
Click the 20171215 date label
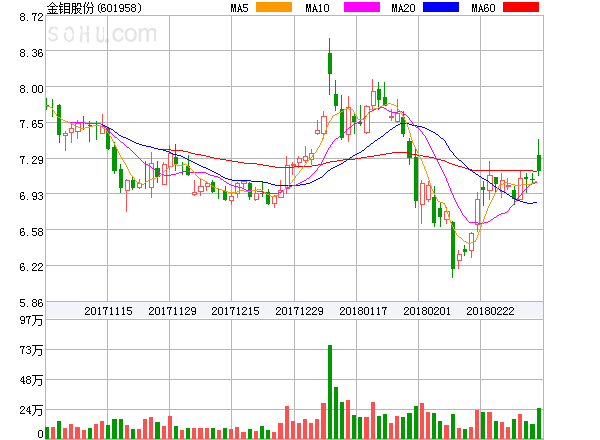235,311
